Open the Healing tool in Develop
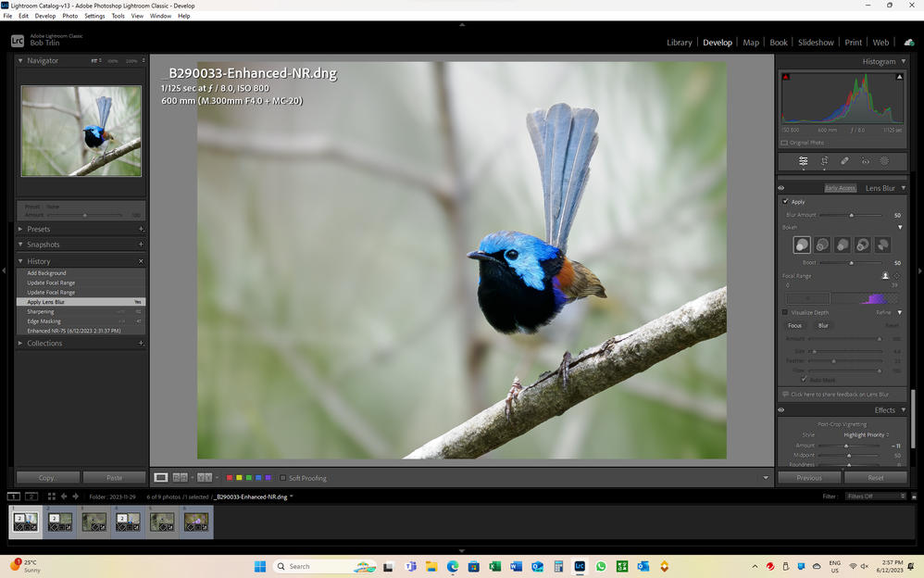This screenshot has height=578, width=924. click(x=844, y=161)
